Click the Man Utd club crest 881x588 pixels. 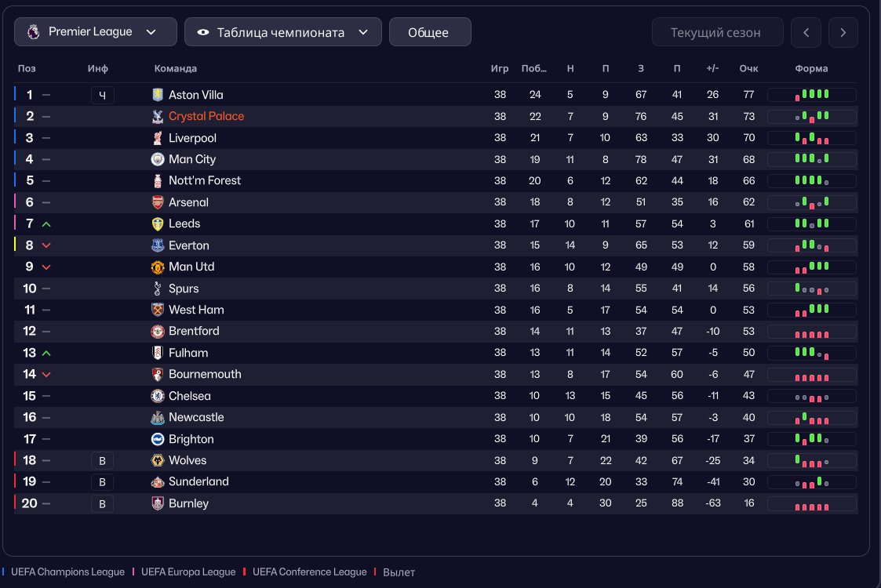pyautogui.click(x=158, y=267)
